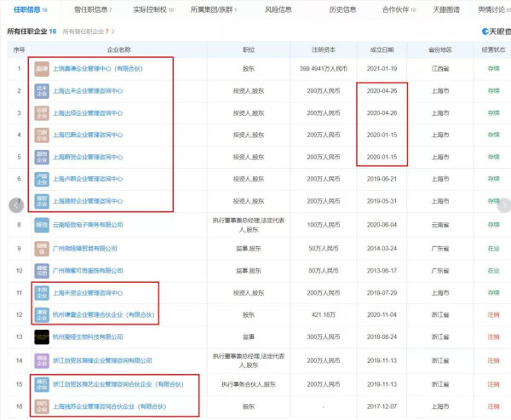Open row 1 上饶 企业管理中心 link
Screen dimensions: 511x420
tap(98, 69)
